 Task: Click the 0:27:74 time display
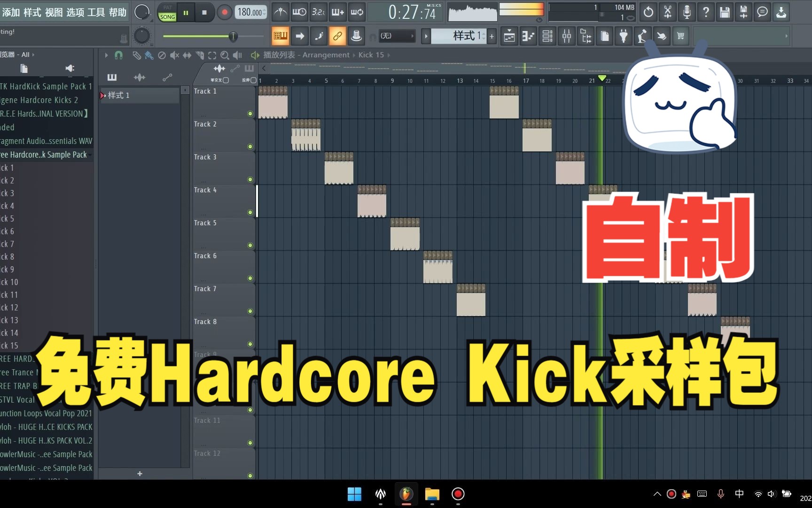tap(412, 12)
